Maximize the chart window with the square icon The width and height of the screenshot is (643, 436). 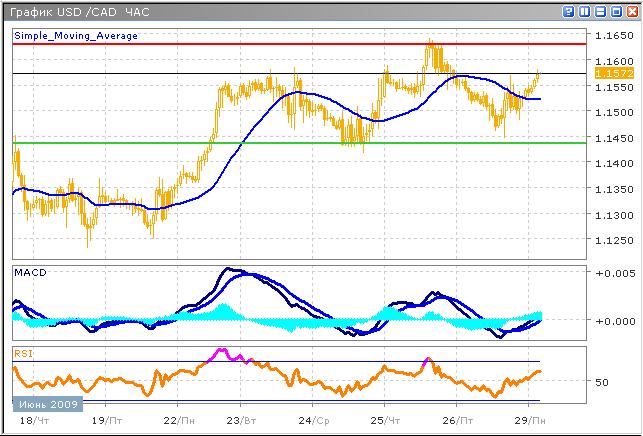(x=616, y=11)
